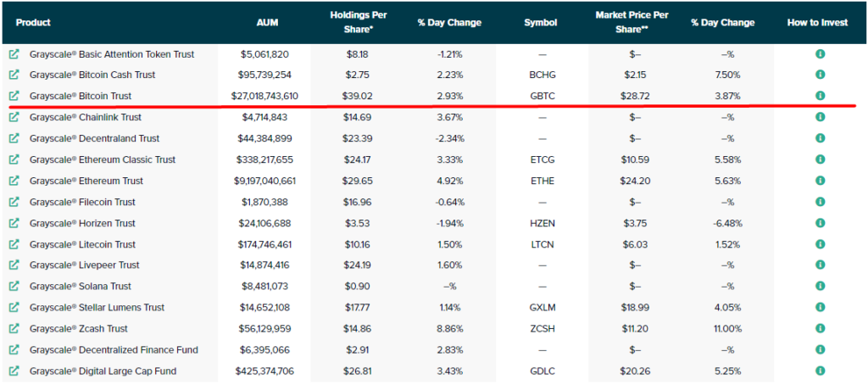Click the Holdings Per Share column header
The height and width of the screenshot is (385, 868).
[x=356, y=22]
